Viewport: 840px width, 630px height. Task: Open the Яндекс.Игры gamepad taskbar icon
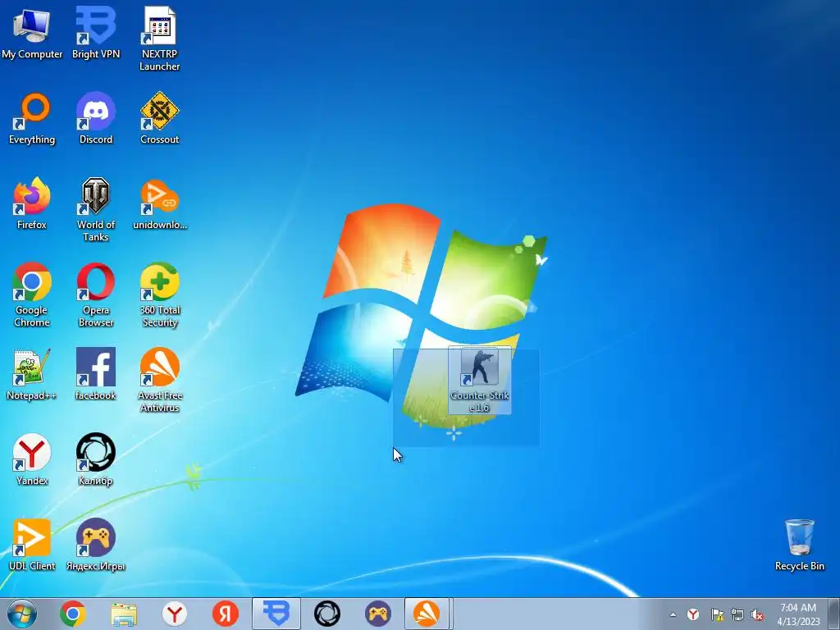click(377, 614)
